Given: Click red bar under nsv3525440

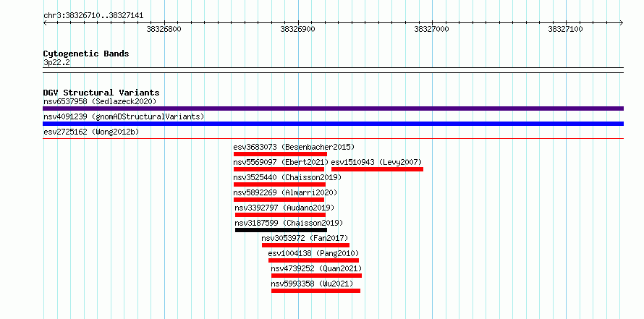Looking at the screenshot, I should tap(279, 184).
